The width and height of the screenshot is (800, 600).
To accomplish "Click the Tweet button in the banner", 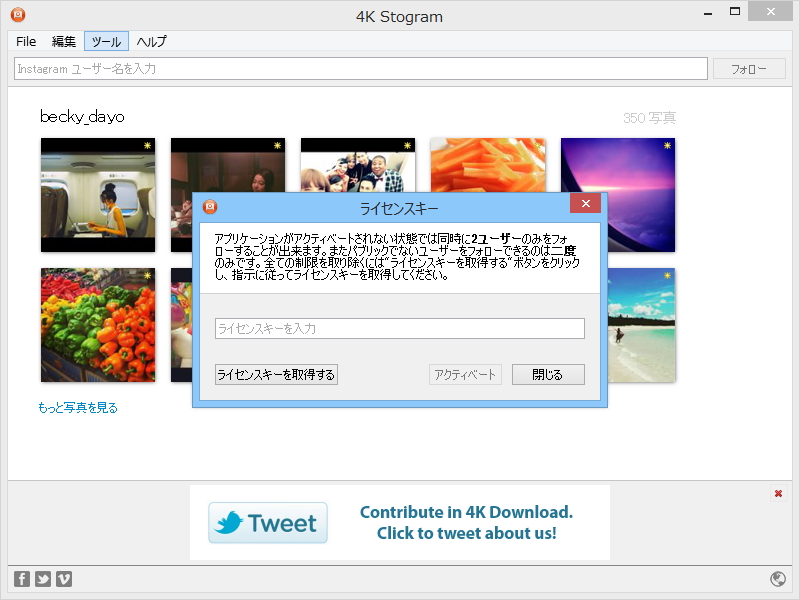I will coord(267,522).
